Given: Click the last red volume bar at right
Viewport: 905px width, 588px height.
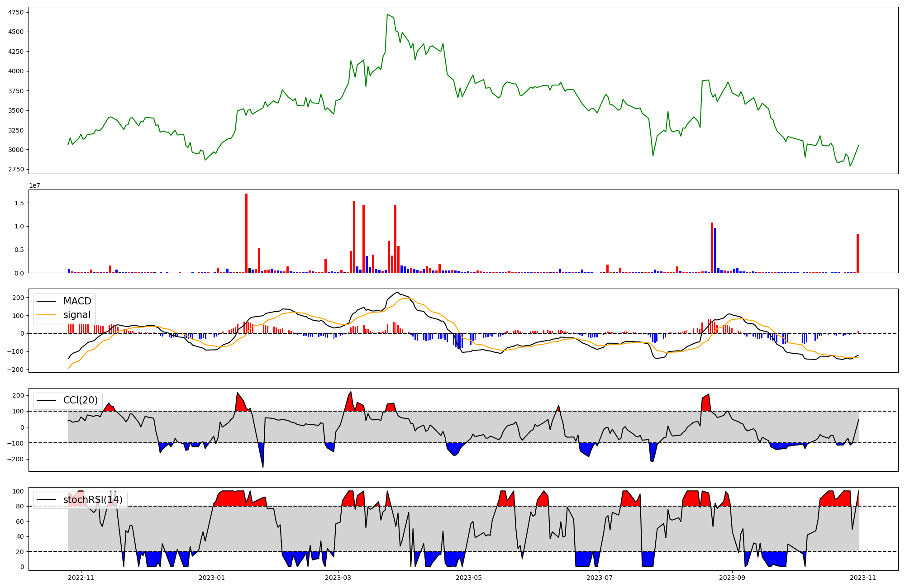Looking at the screenshot, I should [857, 253].
